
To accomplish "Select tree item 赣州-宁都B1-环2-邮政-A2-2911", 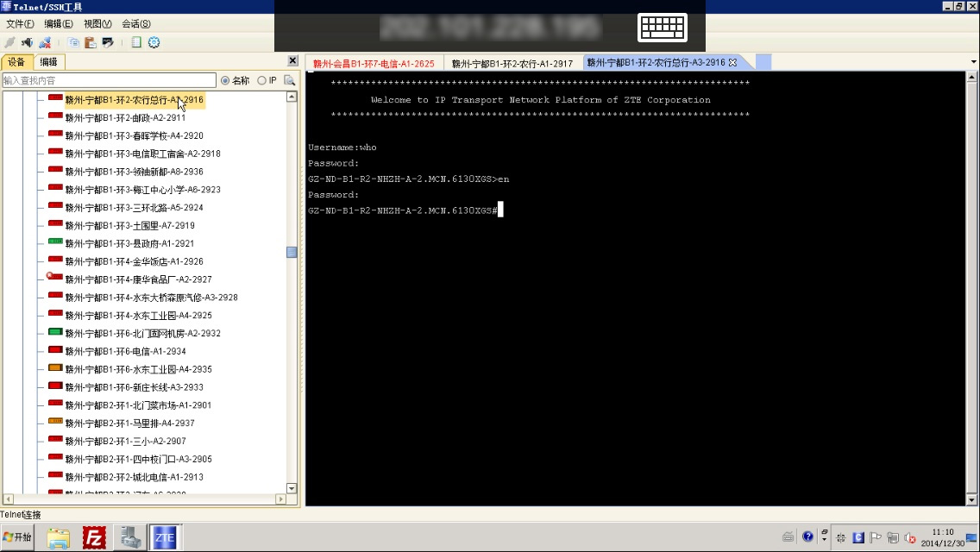I will (125, 117).
